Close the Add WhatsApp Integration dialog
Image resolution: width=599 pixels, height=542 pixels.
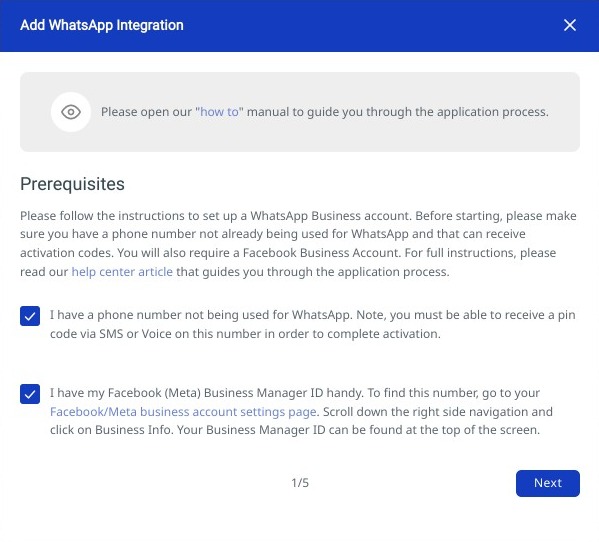[x=570, y=25]
